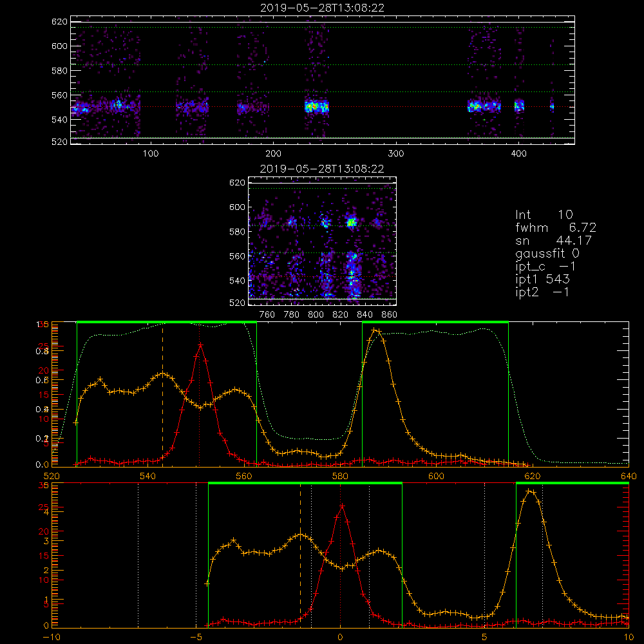Click the 540 x-axis label of profile plot
The width and height of the screenshot is (644, 644).
148,476
